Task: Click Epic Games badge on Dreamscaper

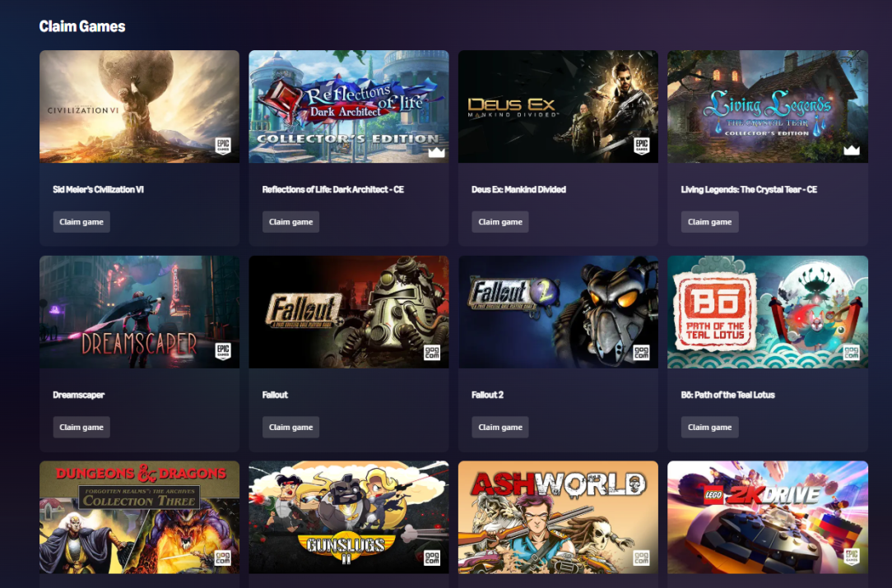Action: point(222,351)
